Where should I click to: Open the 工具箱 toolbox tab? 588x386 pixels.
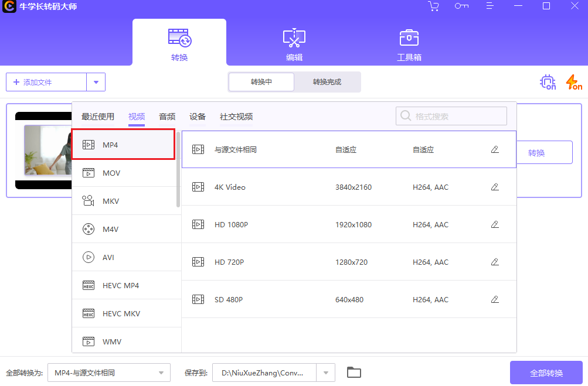coord(409,45)
